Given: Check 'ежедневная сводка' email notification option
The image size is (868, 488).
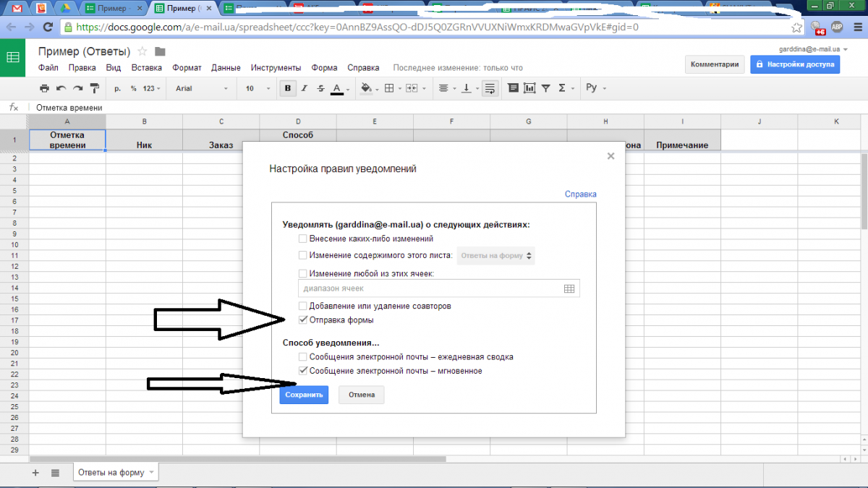Looking at the screenshot, I should click(303, 357).
